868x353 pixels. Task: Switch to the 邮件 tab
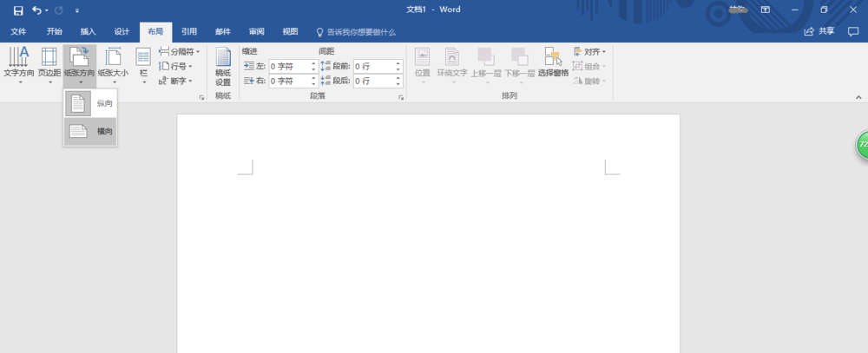pos(223,31)
